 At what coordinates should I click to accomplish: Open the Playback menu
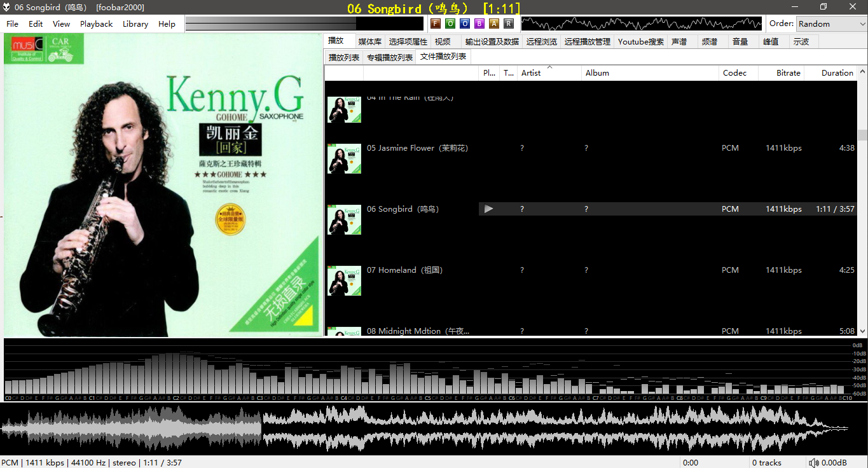[x=96, y=24]
